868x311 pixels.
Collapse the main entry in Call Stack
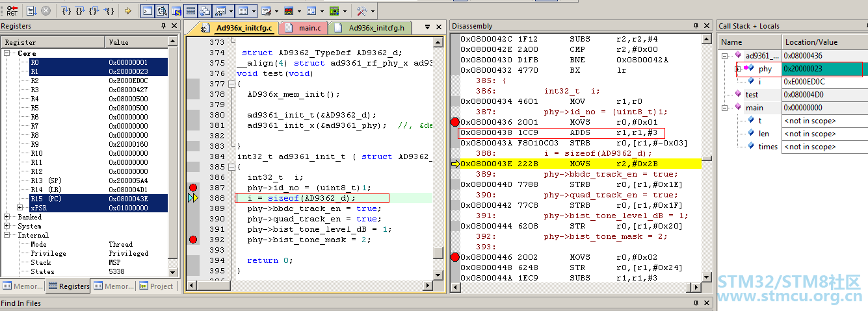click(725, 108)
